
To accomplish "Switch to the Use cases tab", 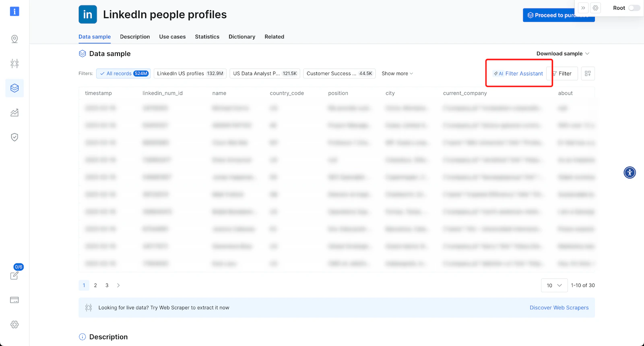I will (172, 37).
